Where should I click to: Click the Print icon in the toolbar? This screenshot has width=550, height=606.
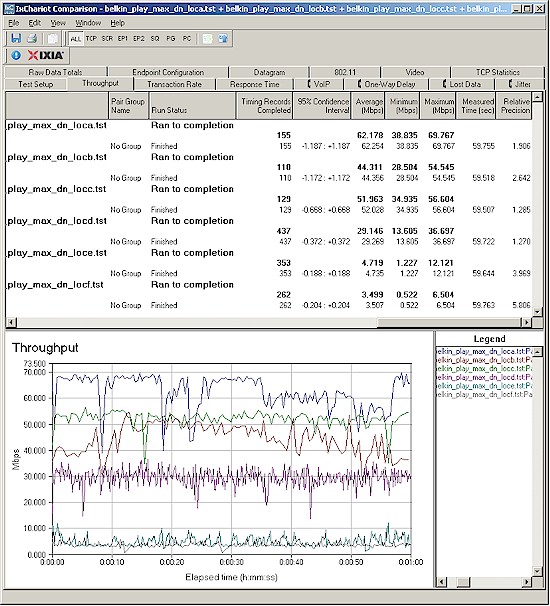32,38
